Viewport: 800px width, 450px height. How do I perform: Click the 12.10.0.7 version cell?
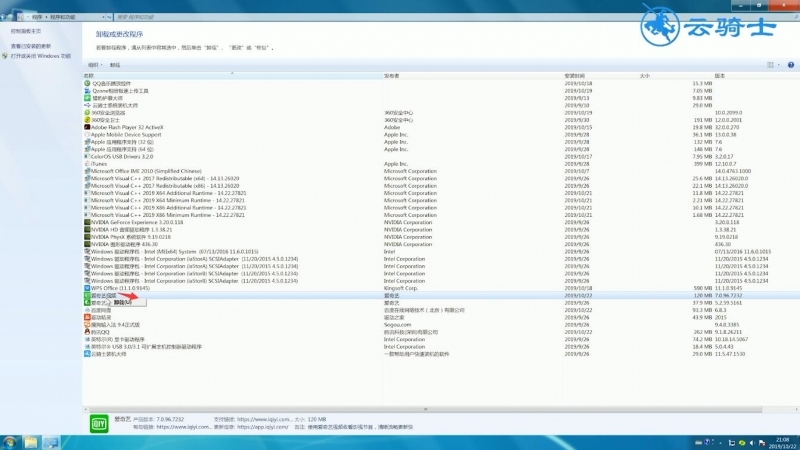[726, 164]
